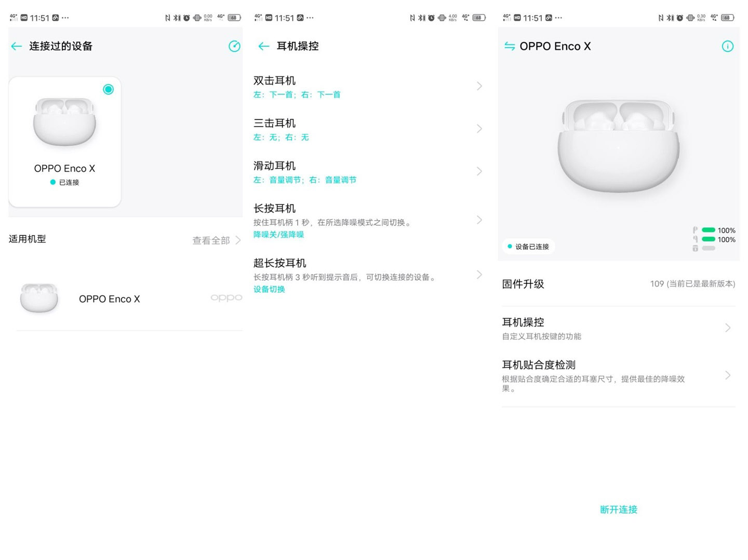Tap the info icon on OPPO Enco X page
The height and width of the screenshot is (560, 748).
pyautogui.click(x=728, y=46)
